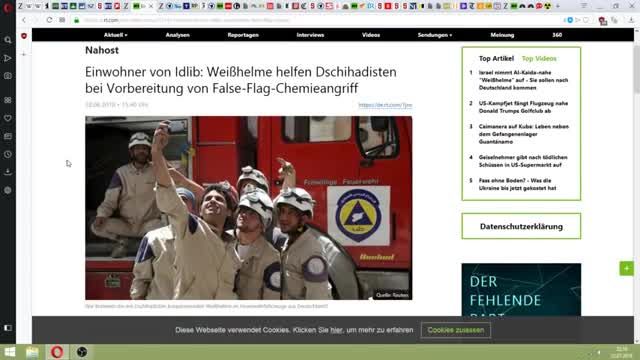Image resolution: width=640 pixels, height=360 pixels.
Task: Open article 'Geiselnehmer gibt nach tödlichen Schüssen'
Action: tap(523, 161)
